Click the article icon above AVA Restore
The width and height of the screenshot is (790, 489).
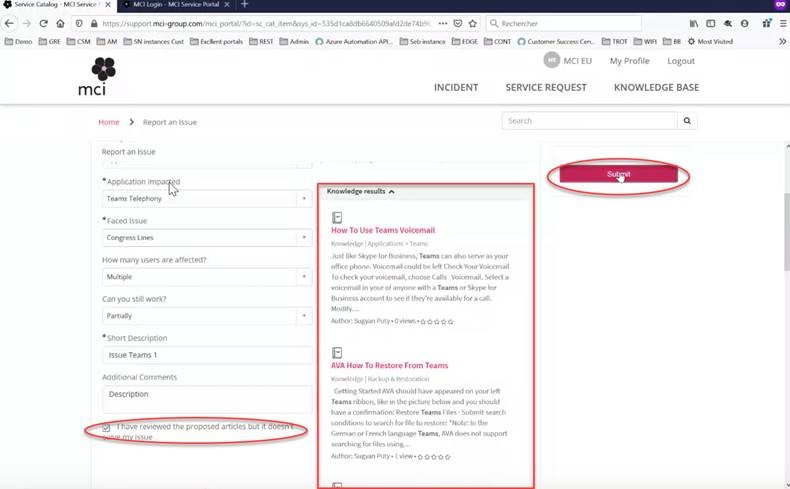(337, 353)
